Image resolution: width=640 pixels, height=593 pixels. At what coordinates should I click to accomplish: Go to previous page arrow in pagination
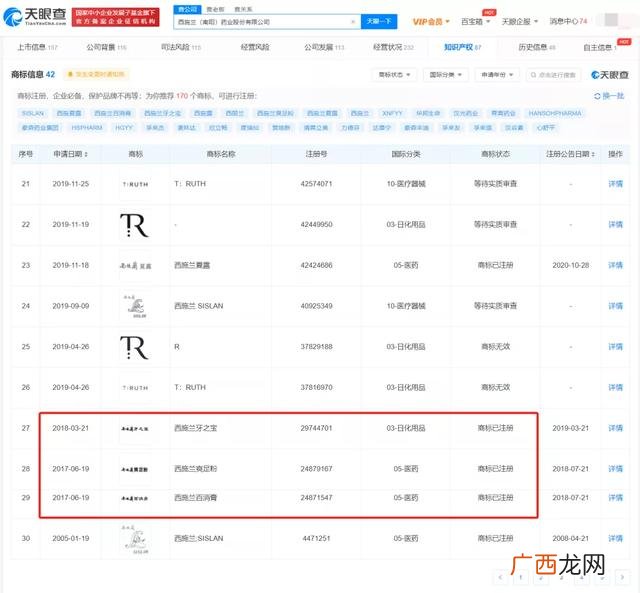(x=500, y=577)
